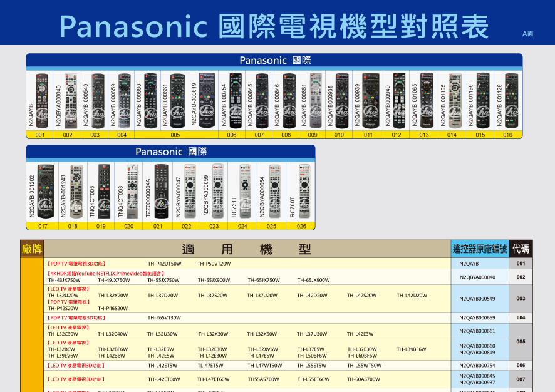The image size is (555, 392).
Task: Select "N2QAYB000754" in the remote number column
Action: pyautogui.click(x=477, y=366)
